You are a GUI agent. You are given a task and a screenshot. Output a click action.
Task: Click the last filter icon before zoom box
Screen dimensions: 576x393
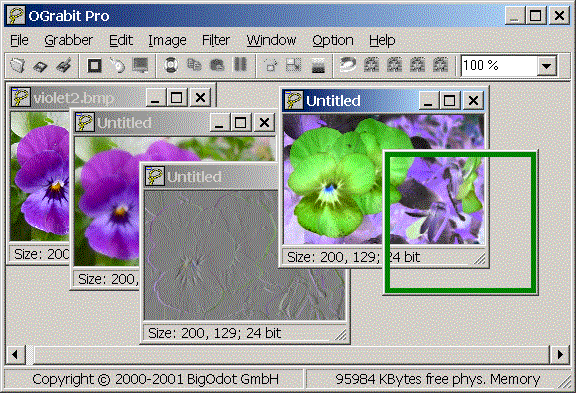(440, 65)
